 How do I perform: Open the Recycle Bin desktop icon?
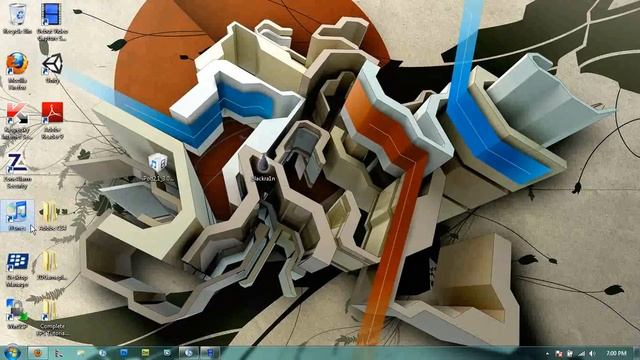(x=17, y=19)
